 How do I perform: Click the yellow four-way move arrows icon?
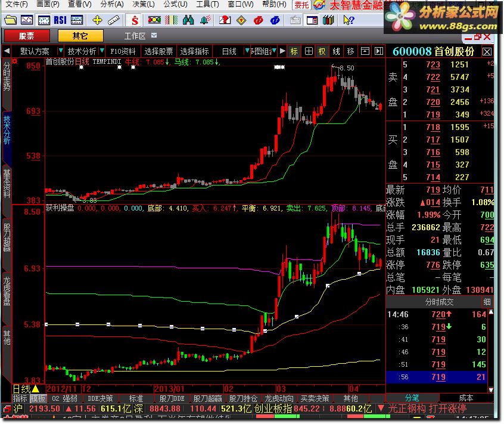[97, 20]
